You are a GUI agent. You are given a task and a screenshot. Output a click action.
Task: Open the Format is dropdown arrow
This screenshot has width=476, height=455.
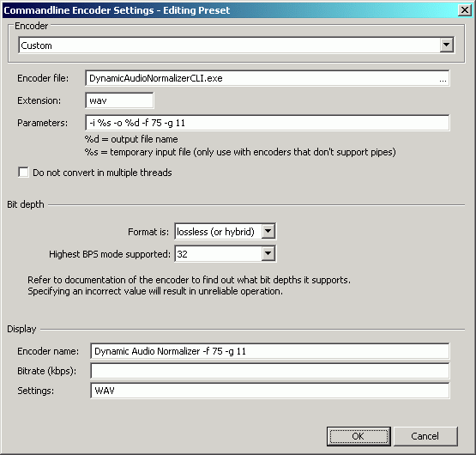click(268, 231)
